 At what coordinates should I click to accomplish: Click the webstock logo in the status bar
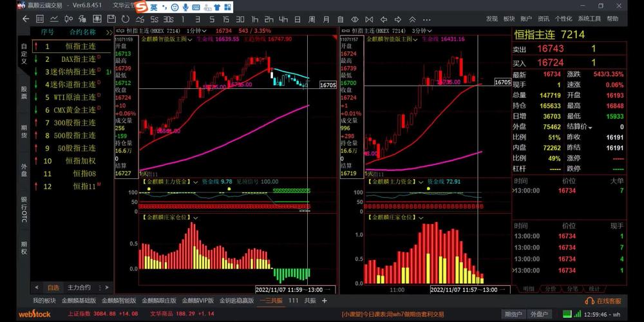[x=33, y=314]
